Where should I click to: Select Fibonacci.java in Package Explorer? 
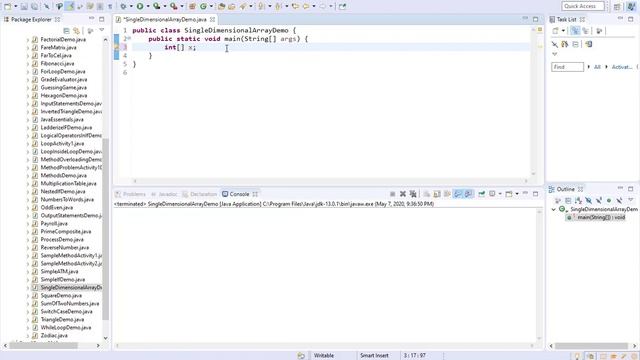coord(57,64)
